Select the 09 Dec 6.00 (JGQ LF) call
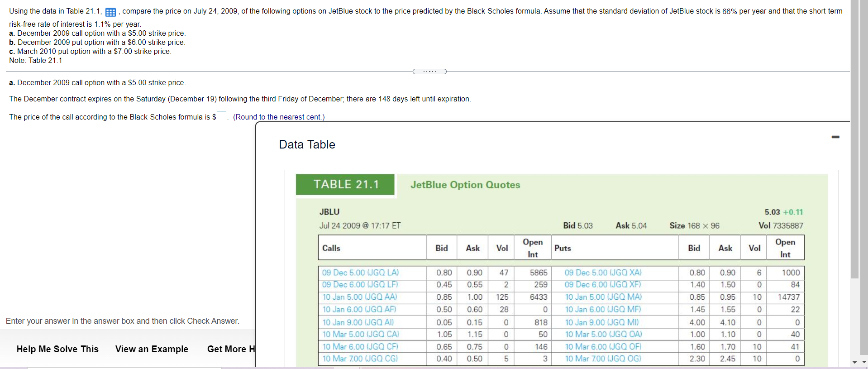 click(x=360, y=285)
